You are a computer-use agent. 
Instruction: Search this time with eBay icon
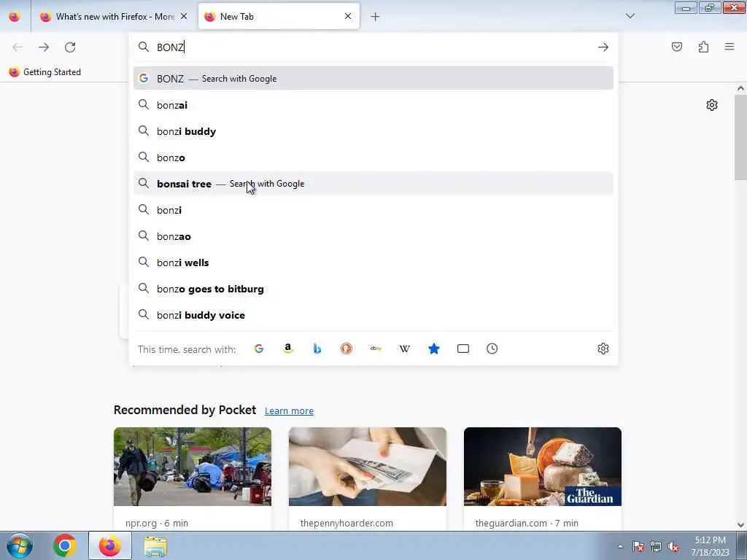(376, 349)
